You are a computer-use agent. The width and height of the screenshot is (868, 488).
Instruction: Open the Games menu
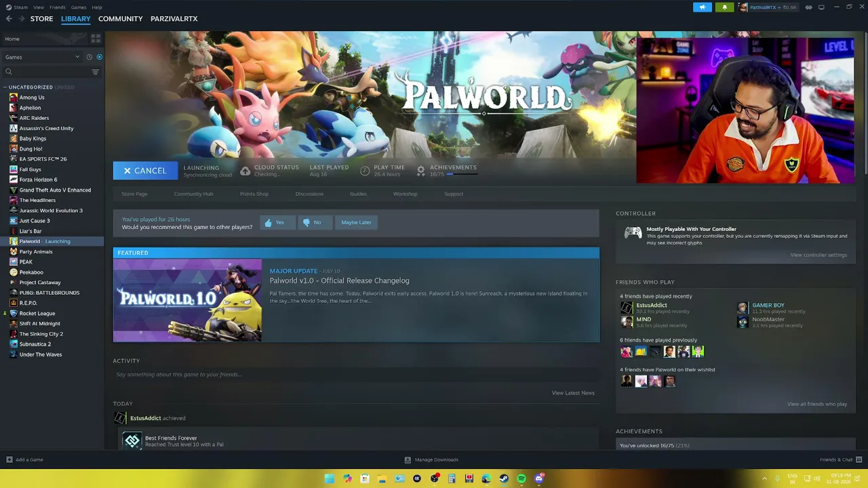tap(79, 7)
